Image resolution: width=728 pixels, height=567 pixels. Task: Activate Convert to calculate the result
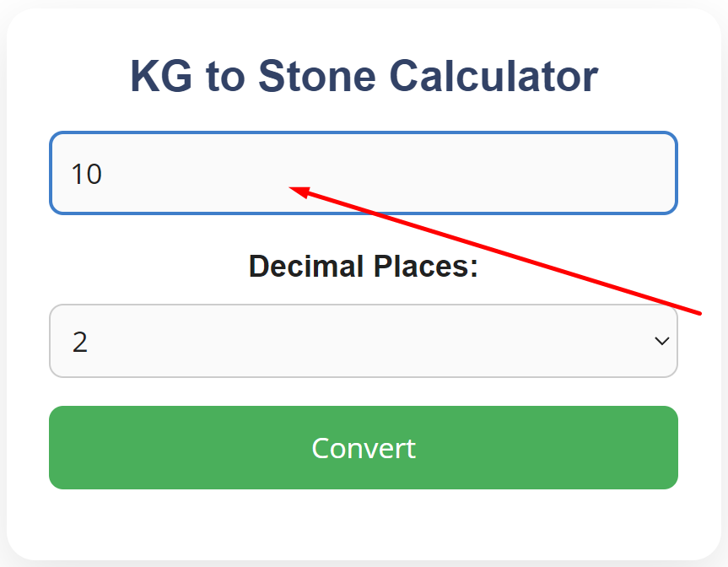click(363, 448)
